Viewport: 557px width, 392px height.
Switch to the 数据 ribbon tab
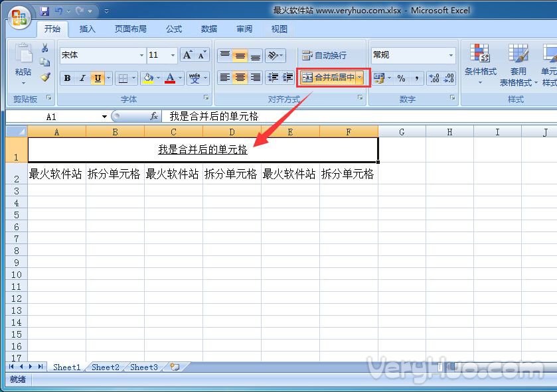tap(209, 29)
